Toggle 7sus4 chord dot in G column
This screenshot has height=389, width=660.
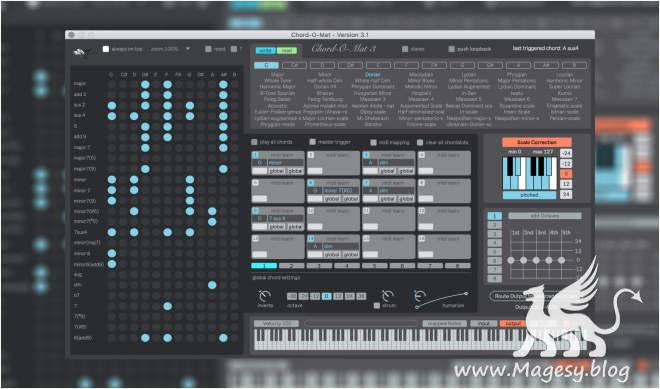point(190,232)
